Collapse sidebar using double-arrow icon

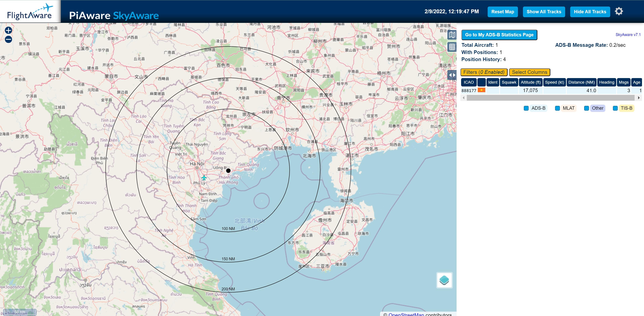point(452,75)
